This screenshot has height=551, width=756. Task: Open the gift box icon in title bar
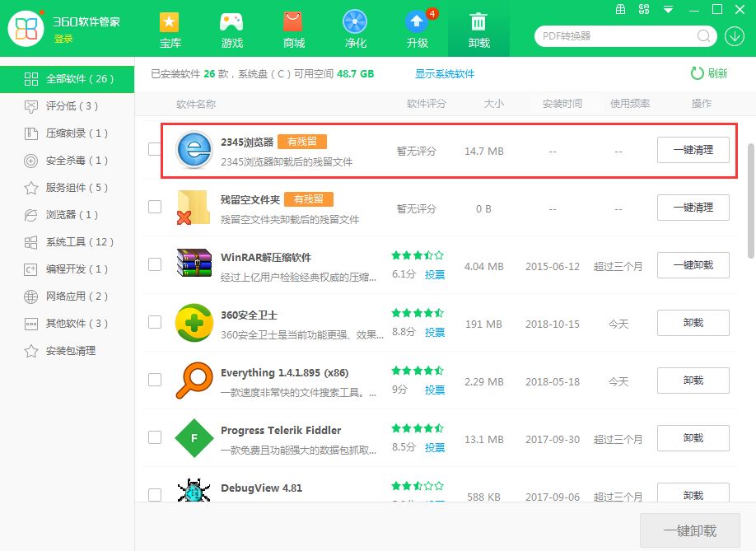[x=620, y=9]
